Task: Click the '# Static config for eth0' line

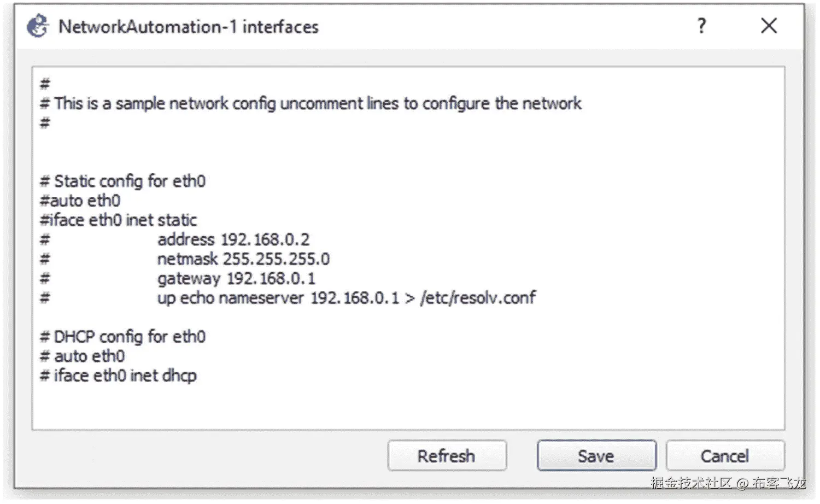Action: (x=129, y=181)
